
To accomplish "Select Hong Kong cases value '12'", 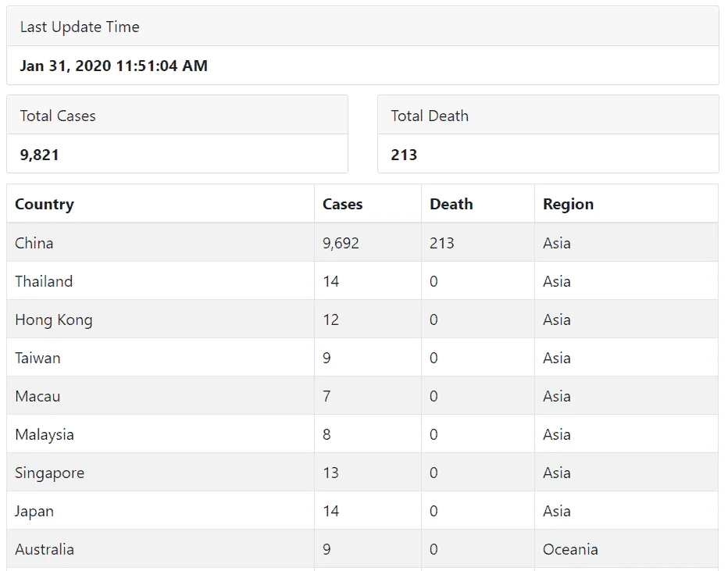I will pos(331,319).
